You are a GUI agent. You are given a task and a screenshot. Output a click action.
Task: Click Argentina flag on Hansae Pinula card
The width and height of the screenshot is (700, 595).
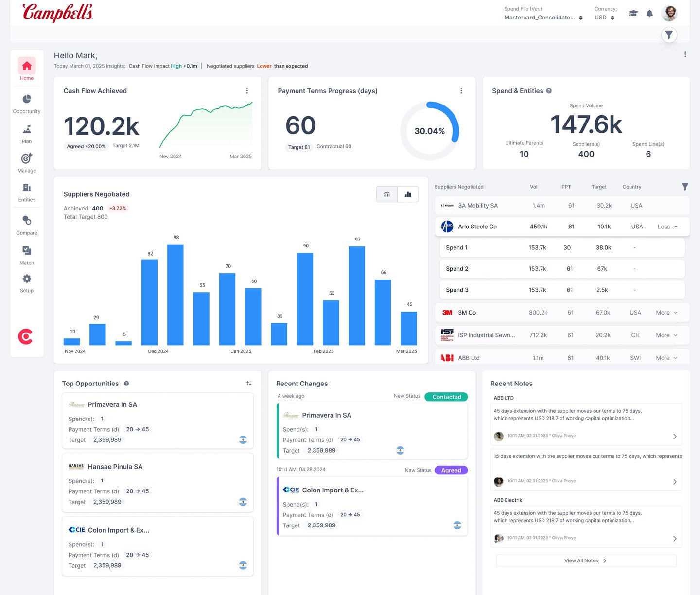[x=243, y=502]
